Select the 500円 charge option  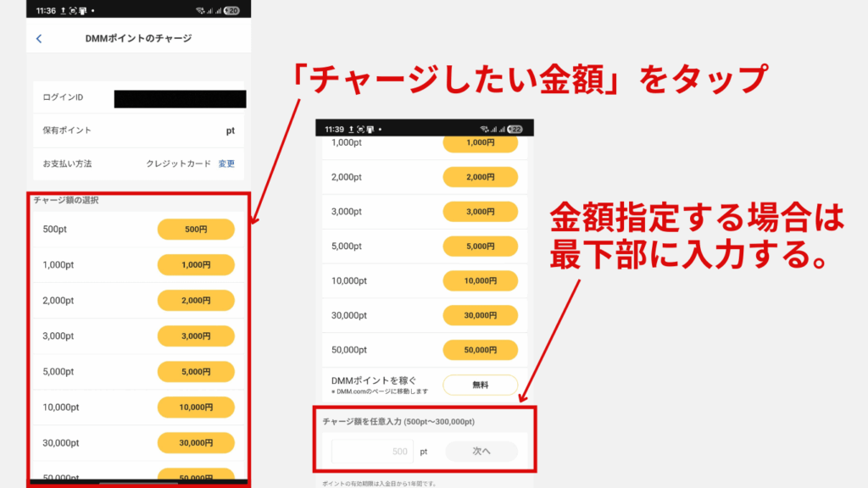pyautogui.click(x=196, y=229)
